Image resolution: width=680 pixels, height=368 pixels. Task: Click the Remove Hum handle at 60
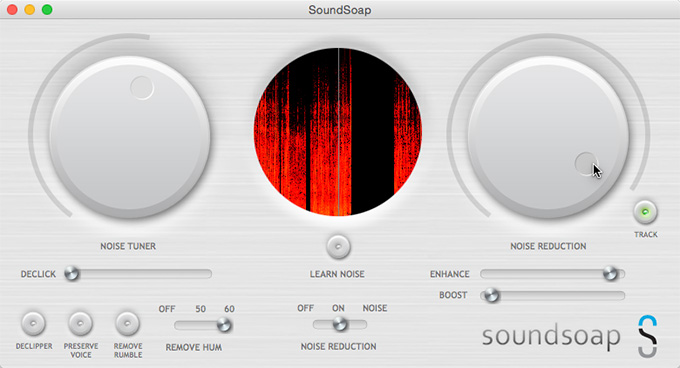[x=224, y=325]
